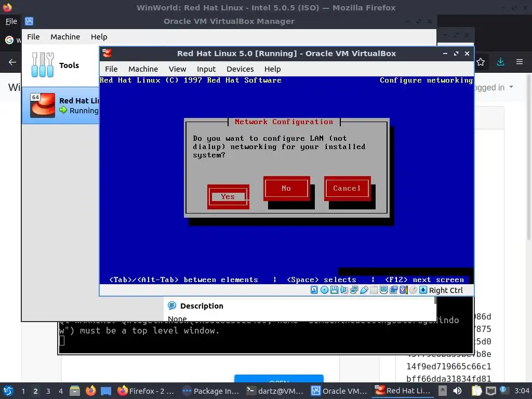The width and height of the screenshot is (532, 399).
Task: Click the network adapters status icon
Action: tap(354, 290)
